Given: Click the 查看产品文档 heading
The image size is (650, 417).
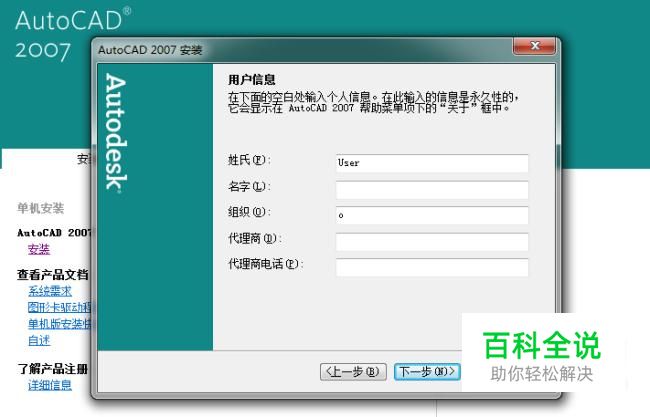Looking at the screenshot, I should [53, 274].
